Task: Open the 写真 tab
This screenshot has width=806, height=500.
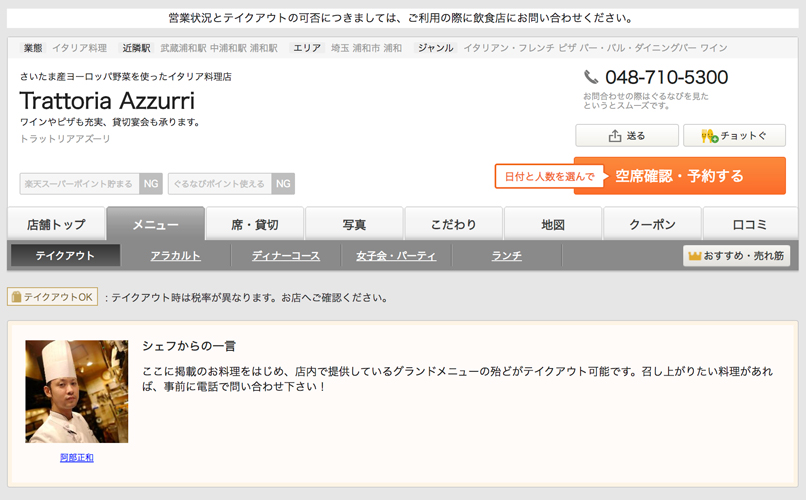Action: point(354,224)
